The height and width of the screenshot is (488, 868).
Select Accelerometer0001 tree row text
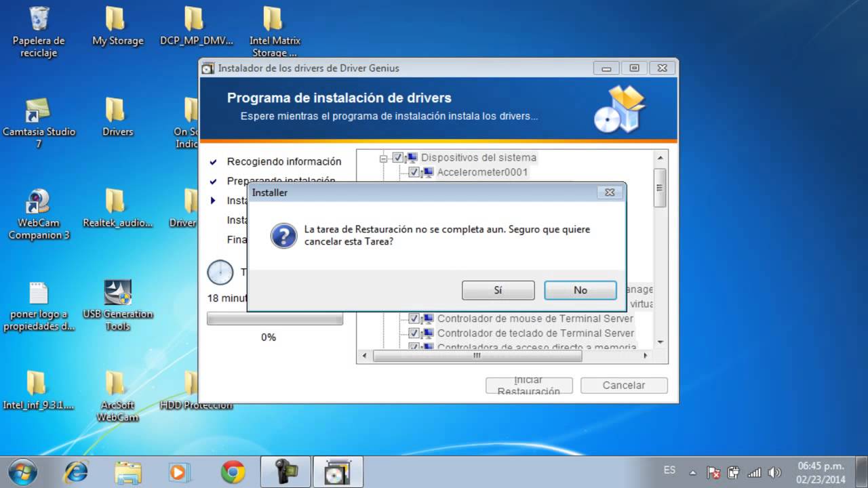pos(482,172)
